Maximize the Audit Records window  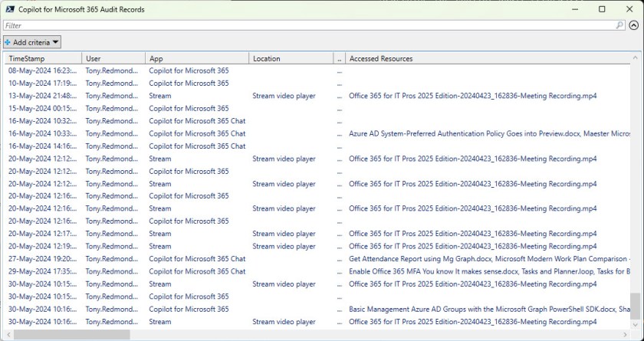pos(602,9)
